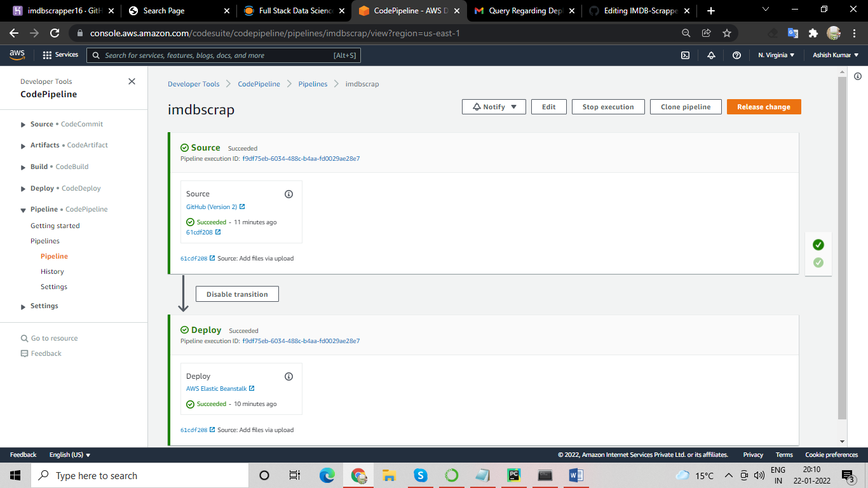Open the CodePipeline breadcrumb link
Viewport: 868px width, 488px height.
pos(259,84)
